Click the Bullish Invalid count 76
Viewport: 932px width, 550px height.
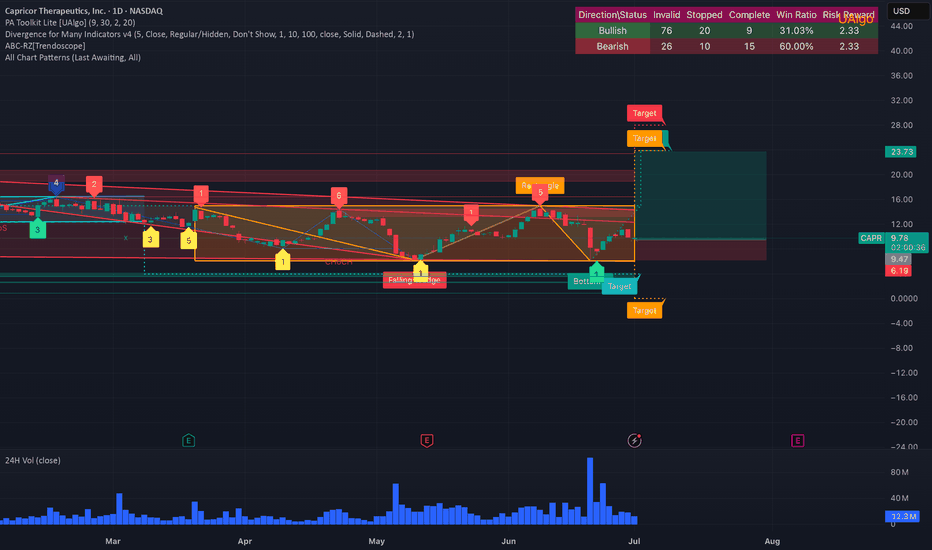[x=666, y=30]
